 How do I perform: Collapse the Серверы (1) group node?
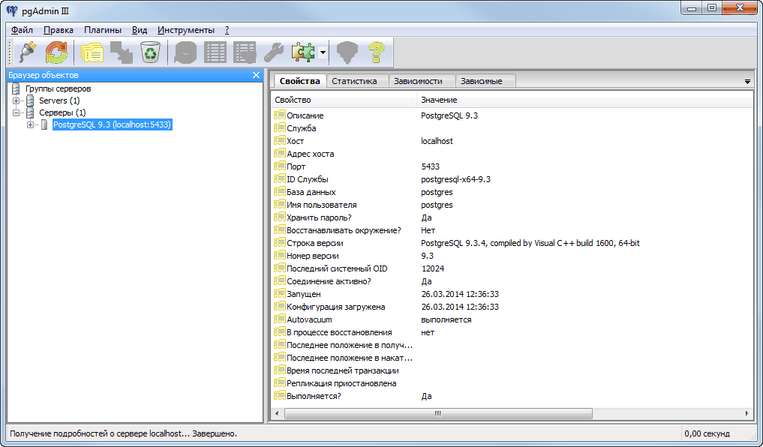(x=16, y=113)
